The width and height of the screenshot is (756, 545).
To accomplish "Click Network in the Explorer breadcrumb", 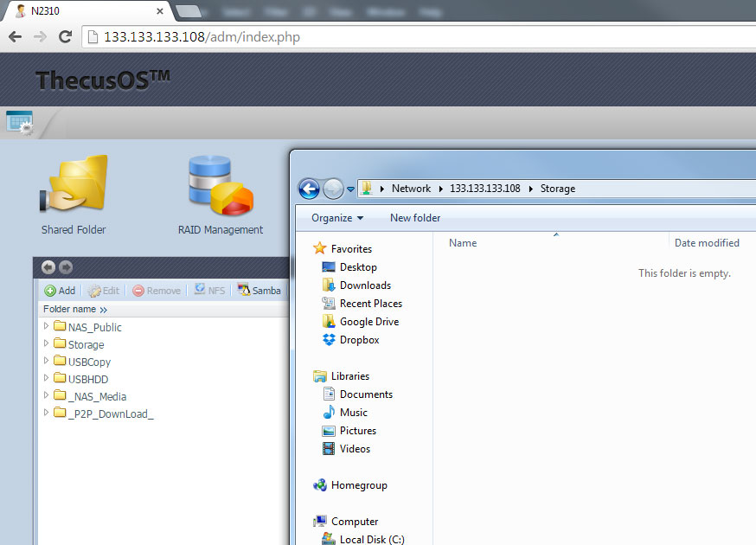I will 411,189.
